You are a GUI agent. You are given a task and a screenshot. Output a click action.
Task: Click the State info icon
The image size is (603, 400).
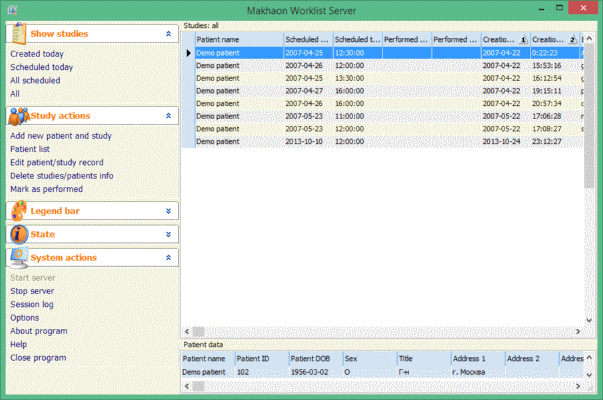tap(19, 234)
